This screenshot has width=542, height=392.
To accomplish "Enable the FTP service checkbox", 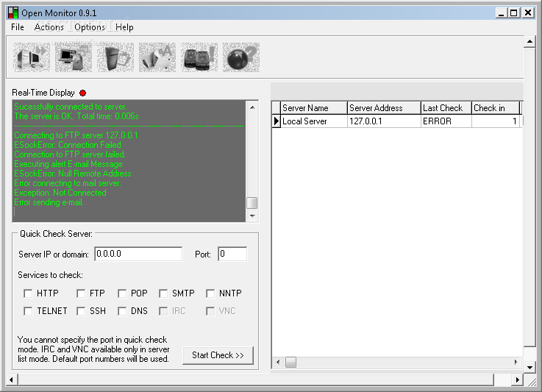I will (x=81, y=293).
